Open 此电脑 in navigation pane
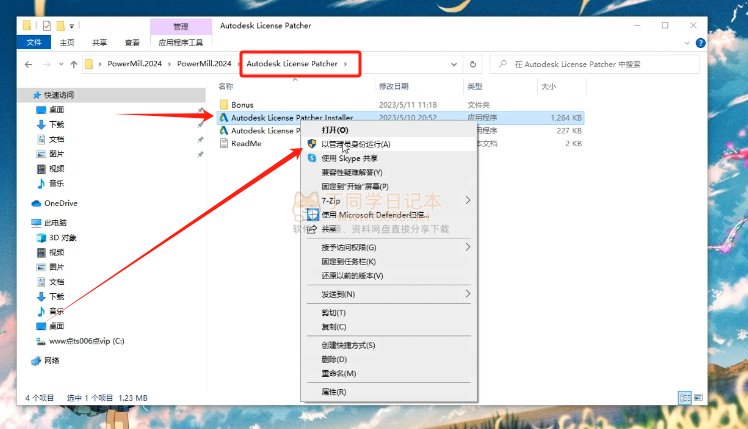 pyautogui.click(x=55, y=223)
